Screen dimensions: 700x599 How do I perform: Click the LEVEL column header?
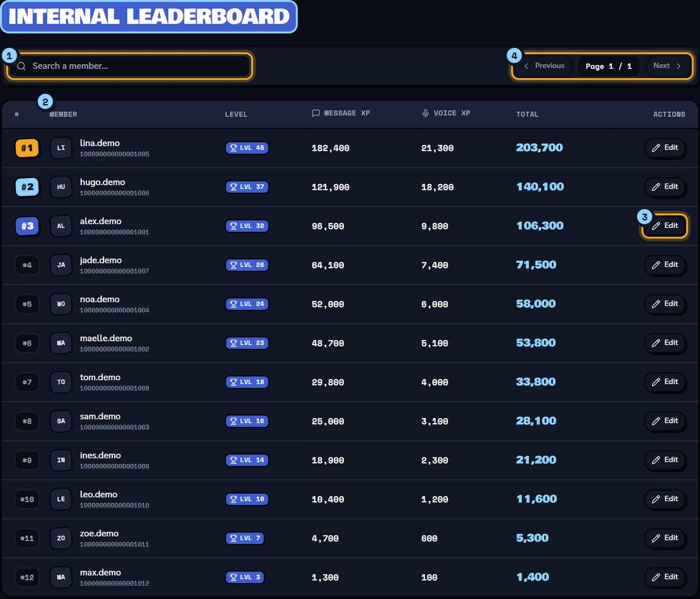coord(236,114)
